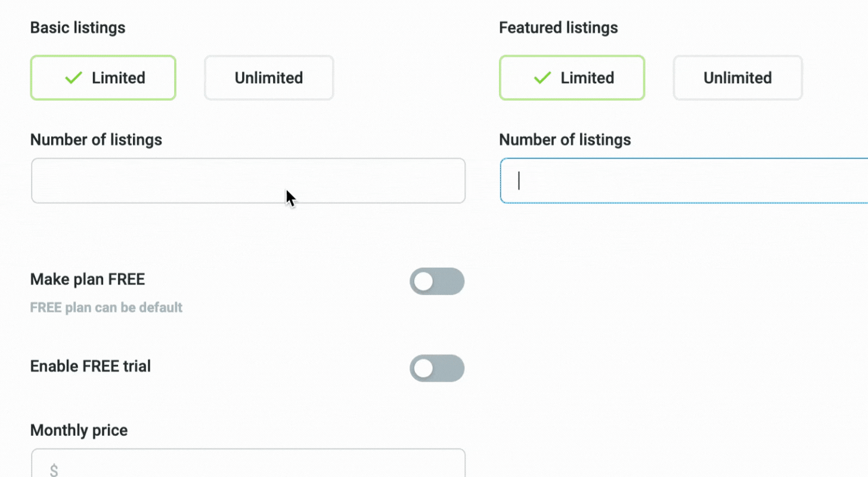The width and height of the screenshot is (868, 477).
Task: Click the dollar sign in Monthly price field
Action: (54, 470)
